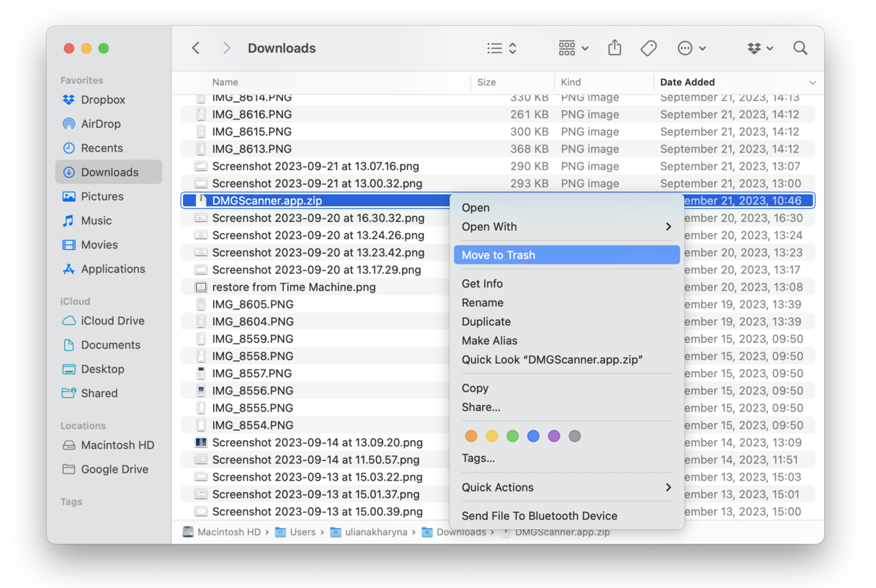Click the Tags icon in the toolbar
Screen dimensions: 876x588
pyautogui.click(x=648, y=48)
